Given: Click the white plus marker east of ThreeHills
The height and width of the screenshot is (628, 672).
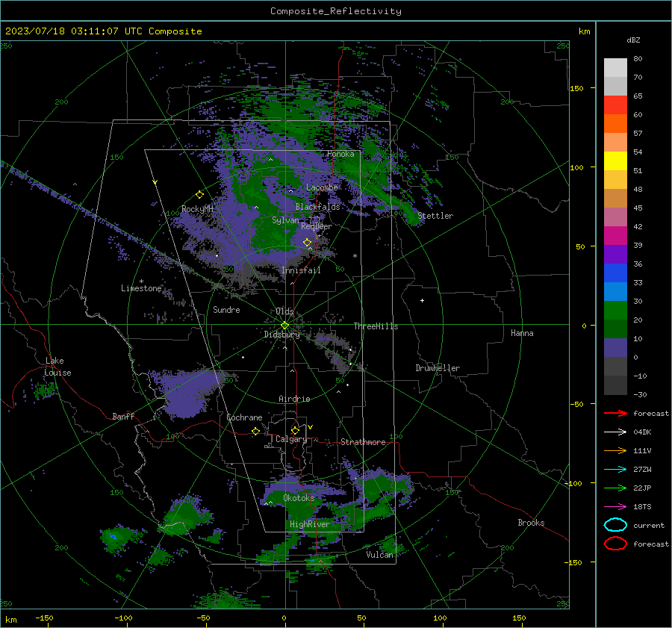Looking at the screenshot, I should tap(422, 300).
